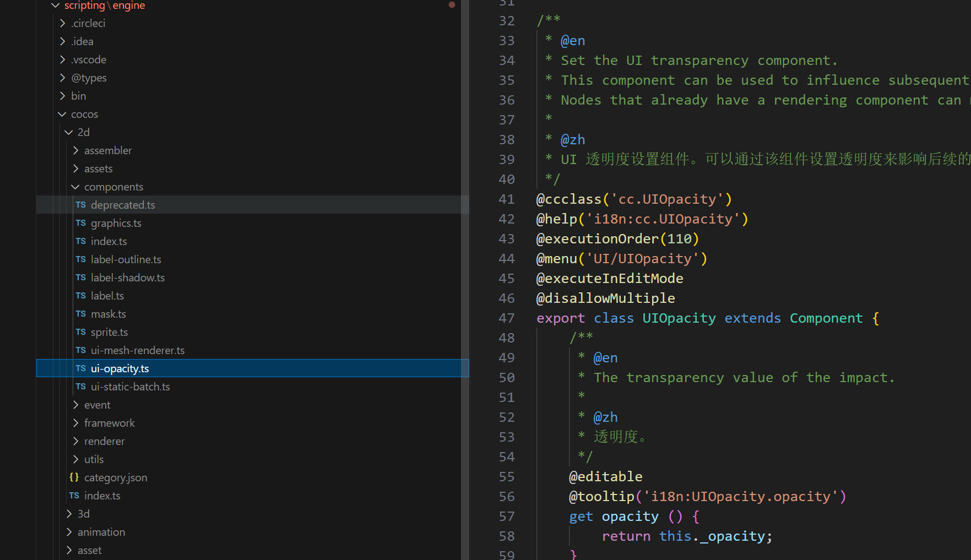This screenshot has height=560, width=971.
Task: Click line number 41 in the gutter
Action: 507,199
